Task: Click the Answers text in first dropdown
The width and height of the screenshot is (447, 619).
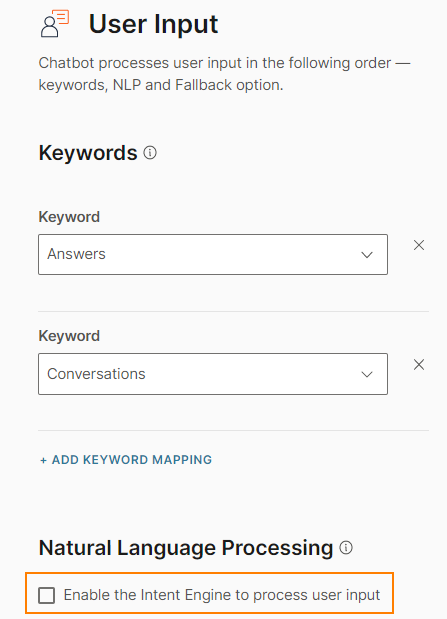Action: pyautogui.click(x=76, y=254)
